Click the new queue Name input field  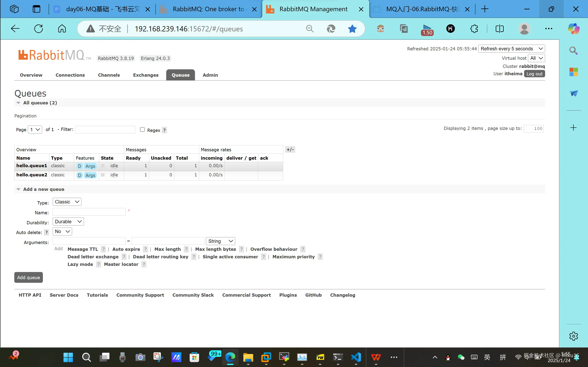[89, 212]
